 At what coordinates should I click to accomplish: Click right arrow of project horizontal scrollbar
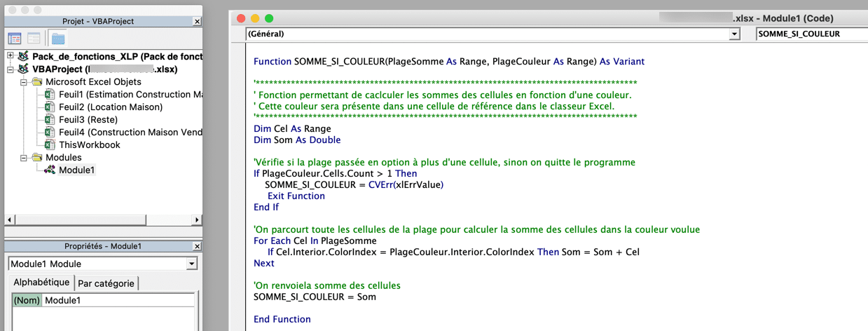[x=198, y=219]
